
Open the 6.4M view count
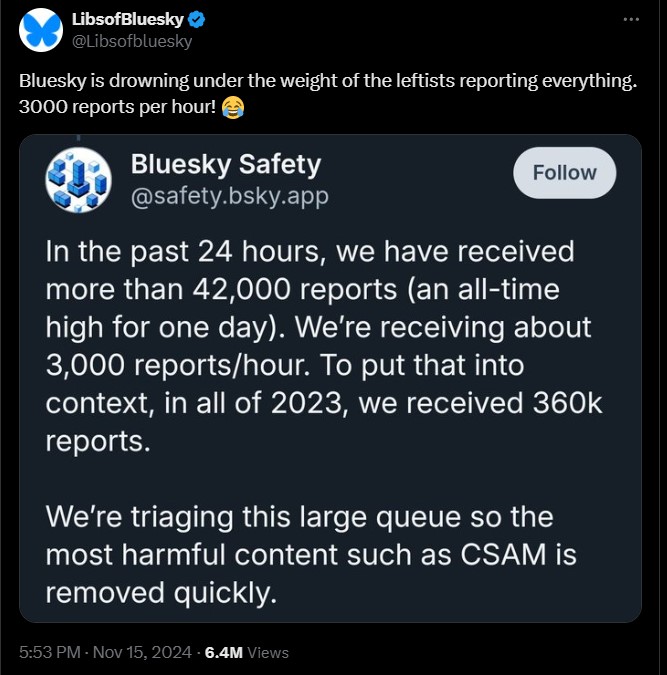click(x=224, y=652)
